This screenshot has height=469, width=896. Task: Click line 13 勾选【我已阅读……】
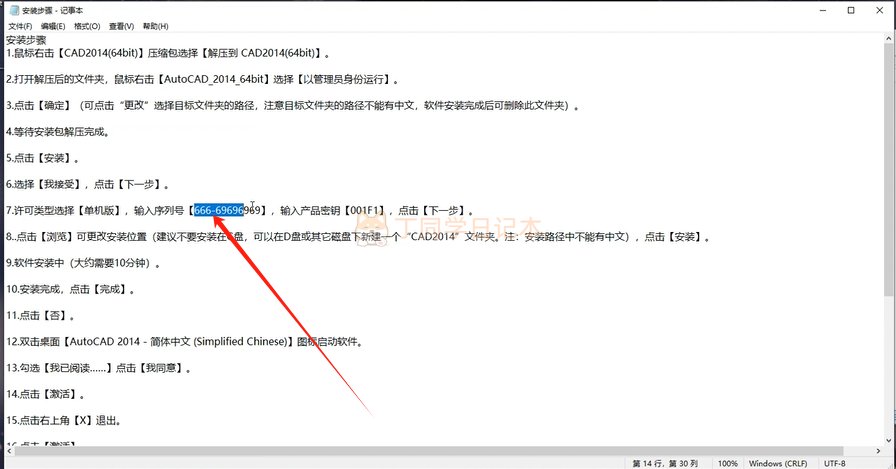98,368
